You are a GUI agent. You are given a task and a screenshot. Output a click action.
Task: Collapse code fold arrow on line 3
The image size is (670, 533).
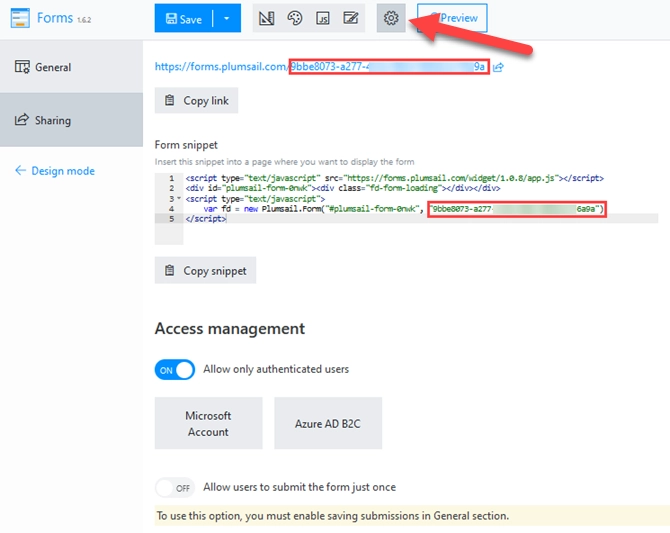tap(179, 198)
